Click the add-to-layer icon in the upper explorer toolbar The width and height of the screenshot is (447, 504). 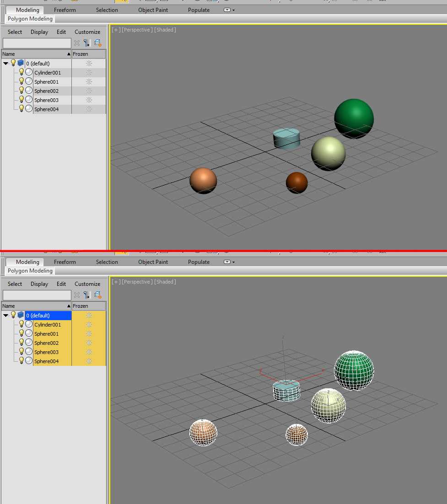86,43
